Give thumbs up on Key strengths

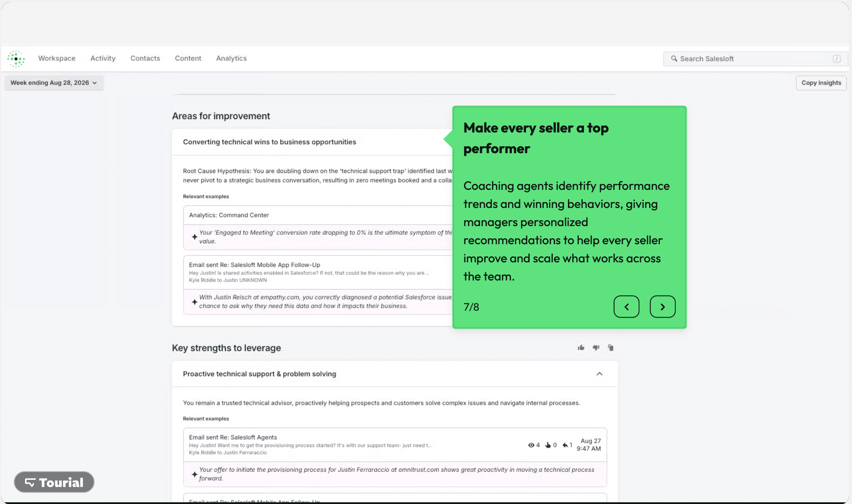click(581, 348)
